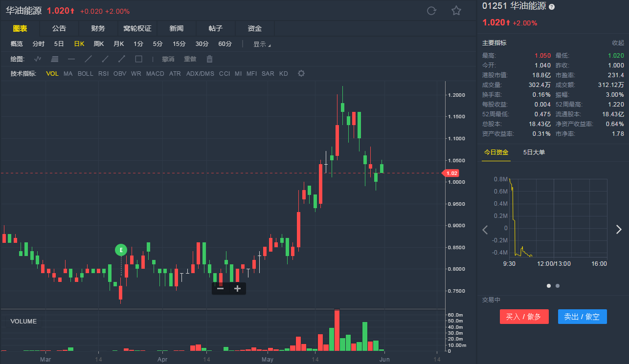The image size is (629, 364).
Task: Select the 图表 tab
Action: point(20,28)
